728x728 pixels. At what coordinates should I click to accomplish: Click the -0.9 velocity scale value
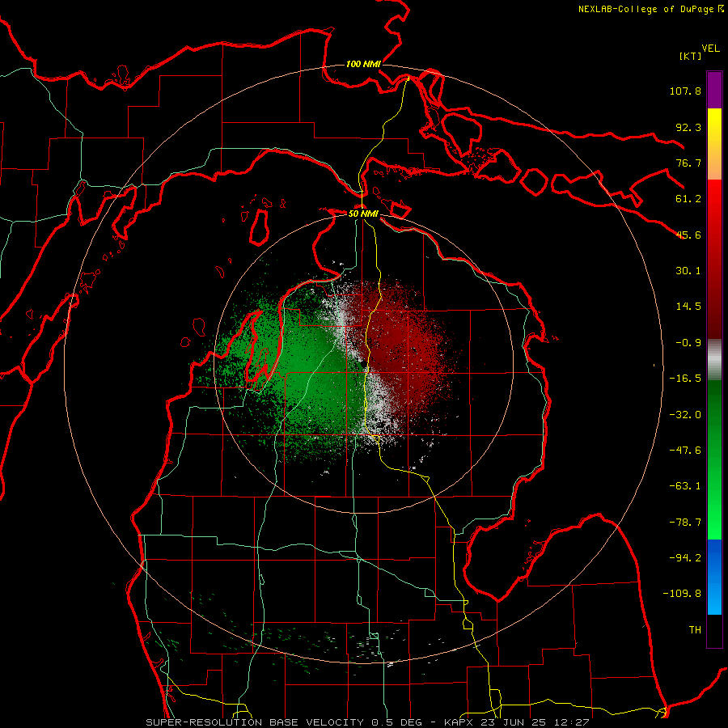[x=688, y=343]
